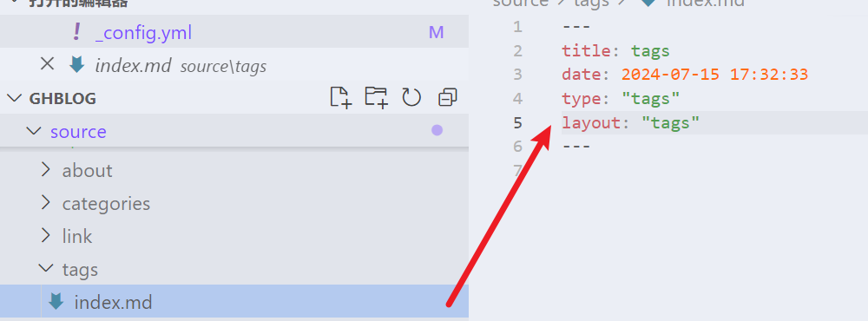Screen dimensions: 868x321
Task: Click line number 5 in the gutter
Action: tap(517, 122)
